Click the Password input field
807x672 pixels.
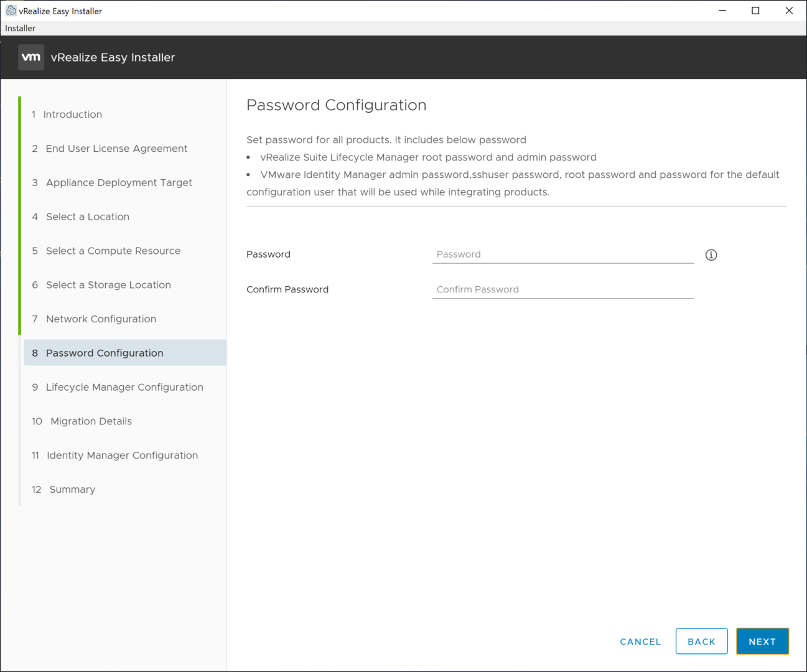pos(562,254)
